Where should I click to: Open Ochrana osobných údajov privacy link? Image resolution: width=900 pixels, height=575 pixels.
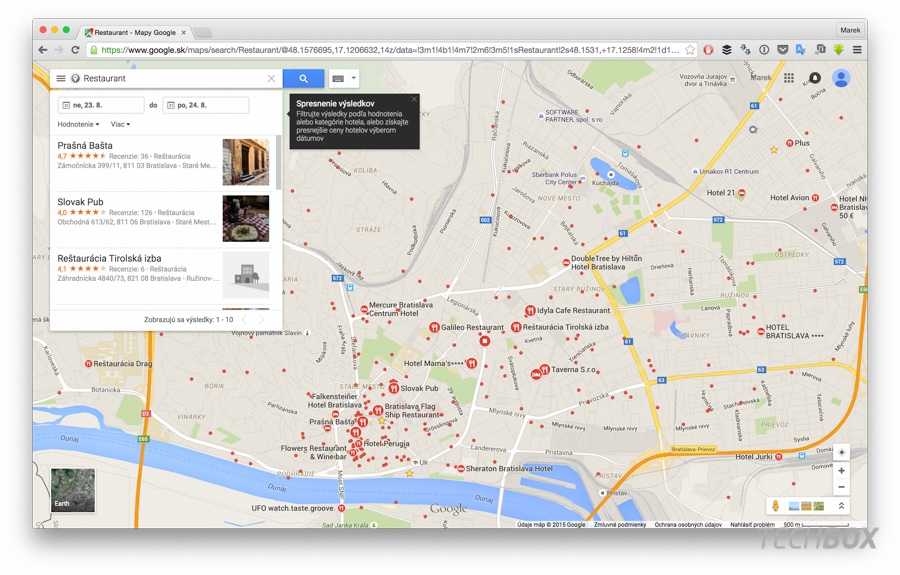688,525
